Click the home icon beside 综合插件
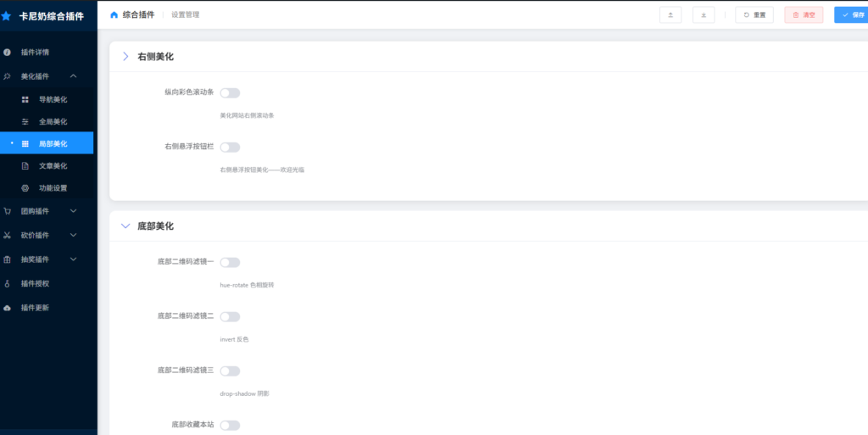 [x=114, y=15]
